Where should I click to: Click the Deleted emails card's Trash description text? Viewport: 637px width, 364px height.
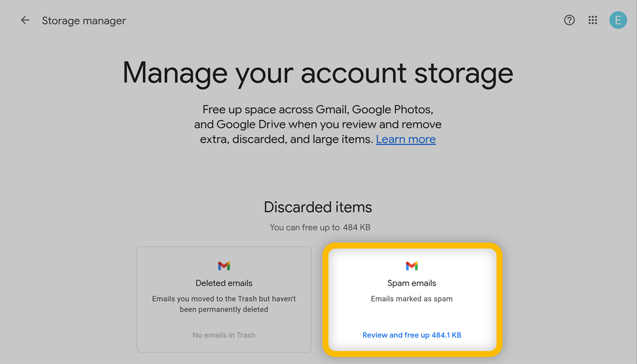[224, 304]
